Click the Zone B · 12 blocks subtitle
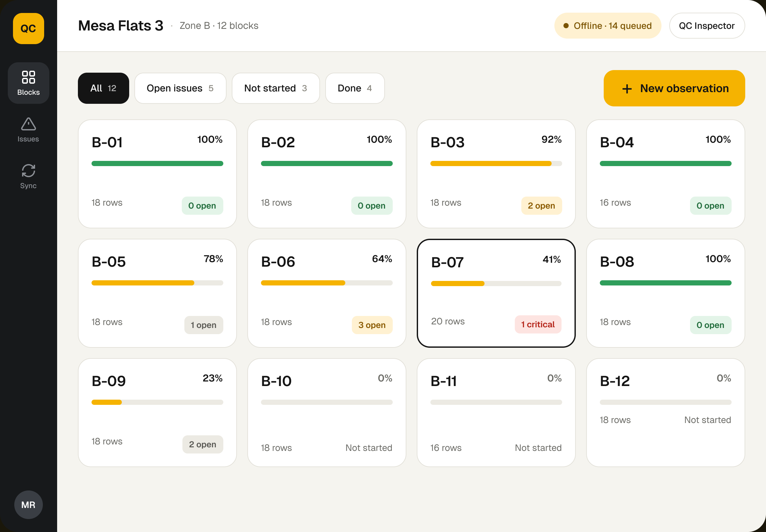 pos(219,26)
